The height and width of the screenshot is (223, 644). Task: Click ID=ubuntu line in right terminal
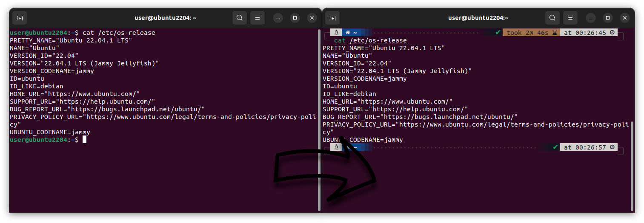click(340, 86)
